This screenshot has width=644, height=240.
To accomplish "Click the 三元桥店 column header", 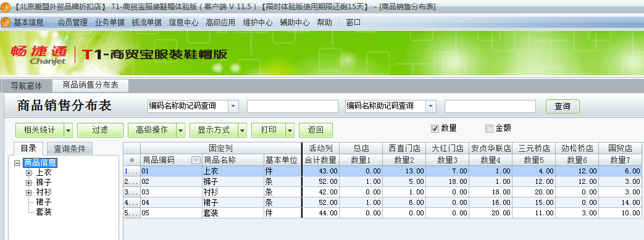I will coord(533,148).
